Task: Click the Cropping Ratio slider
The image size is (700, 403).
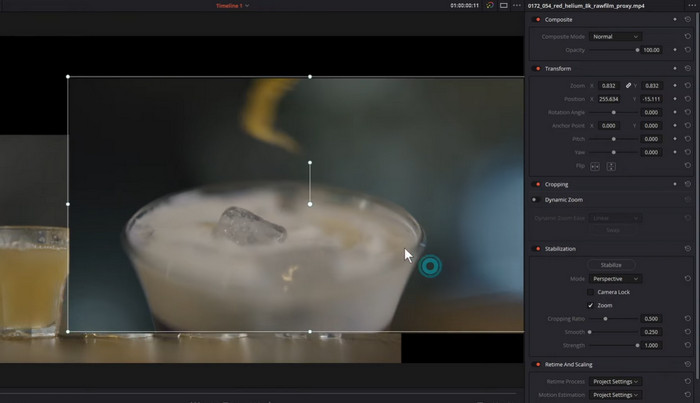Action: click(614, 319)
